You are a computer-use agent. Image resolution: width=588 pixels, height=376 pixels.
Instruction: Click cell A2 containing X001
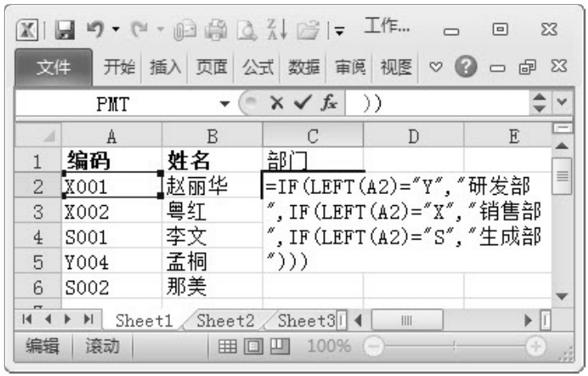tap(112, 185)
